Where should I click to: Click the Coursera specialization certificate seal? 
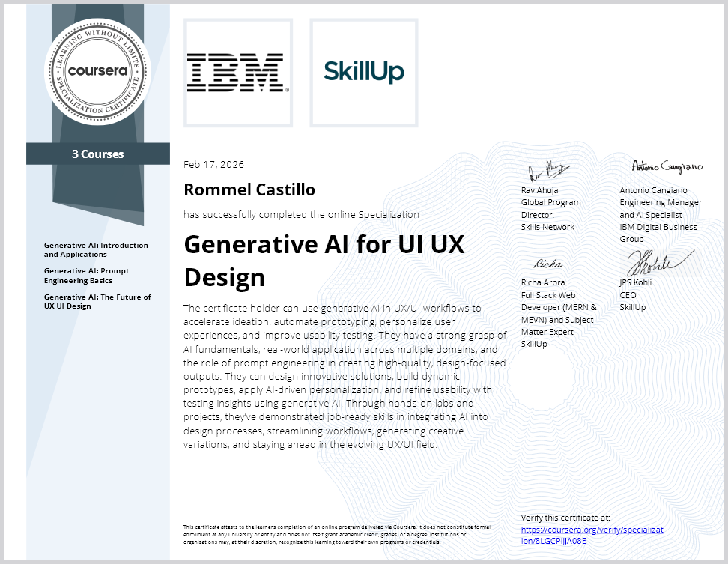point(97,73)
